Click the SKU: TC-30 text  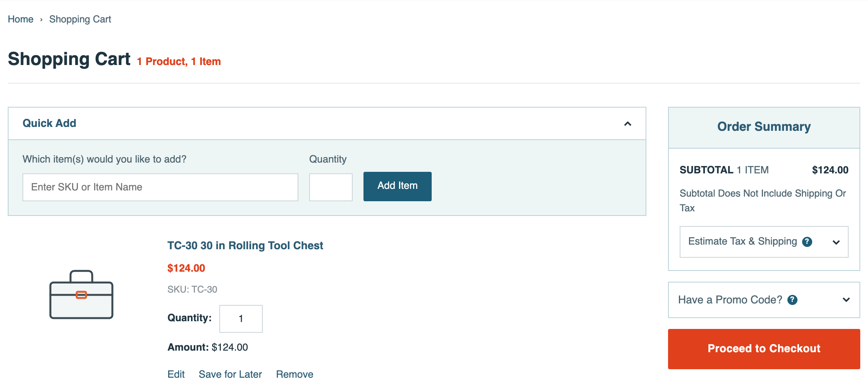coord(192,289)
